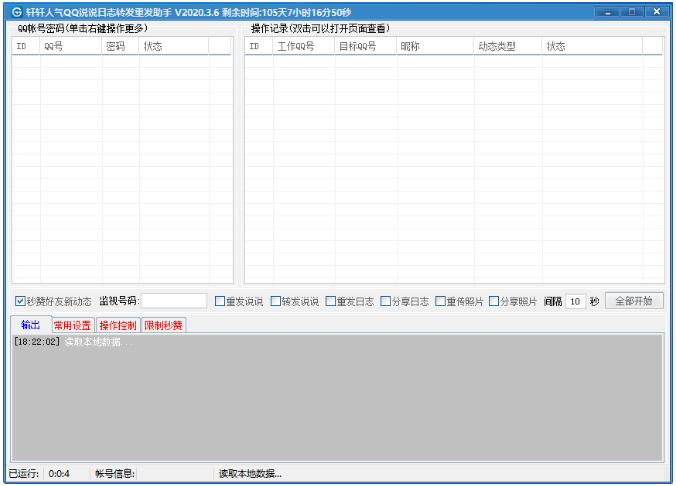
Task: Click 密码 column header in accounts list
Action: tap(120, 46)
